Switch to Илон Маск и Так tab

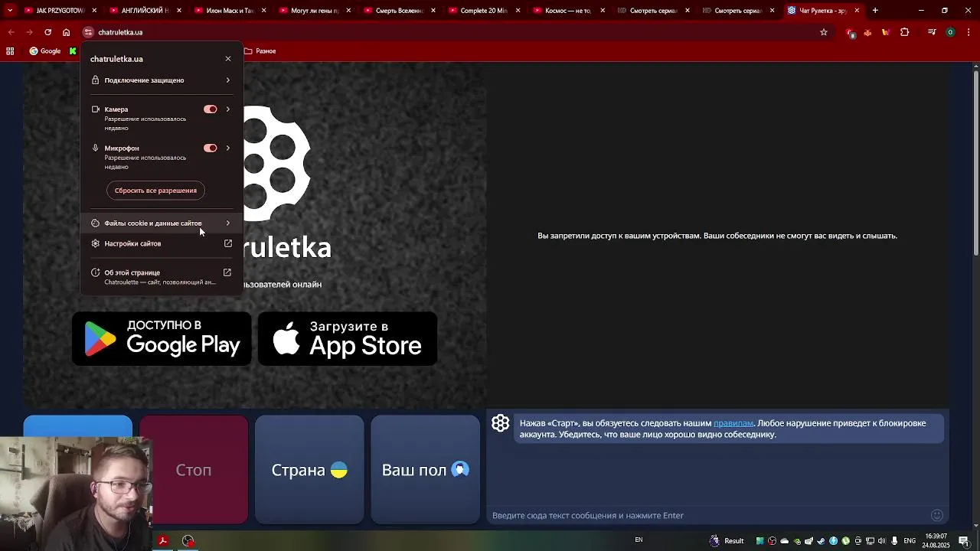click(230, 11)
